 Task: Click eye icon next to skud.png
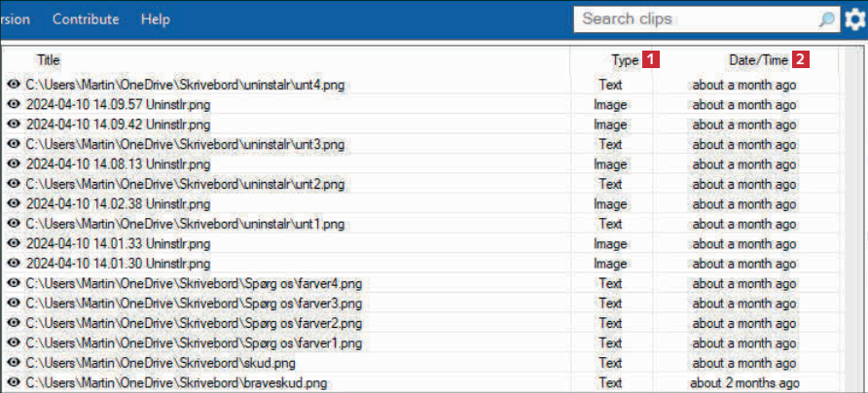(x=14, y=363)
